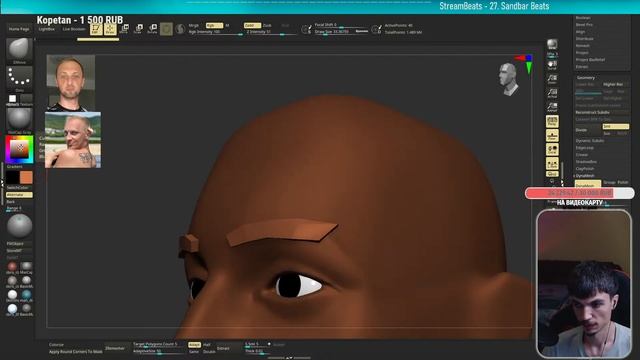Open the LightBox tab
Image resolution: width=640 pixels, height=360 pixels.
tap(47, 29)
